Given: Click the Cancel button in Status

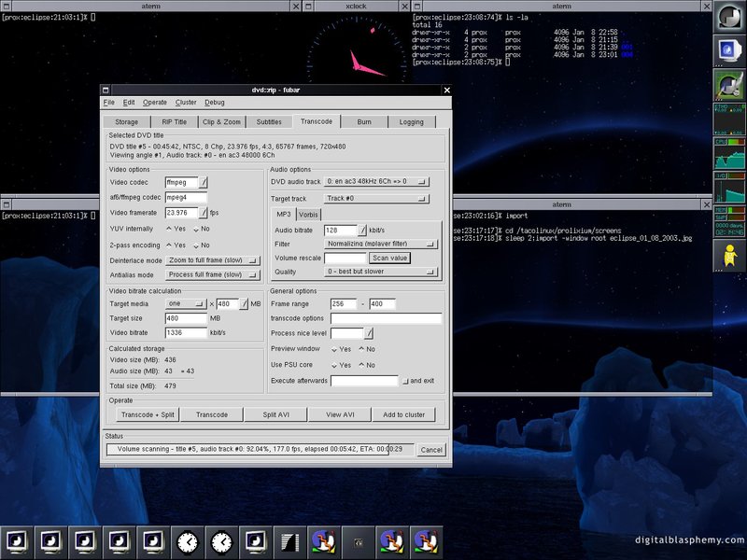Looking at the screenshot, I should (431, 450).
